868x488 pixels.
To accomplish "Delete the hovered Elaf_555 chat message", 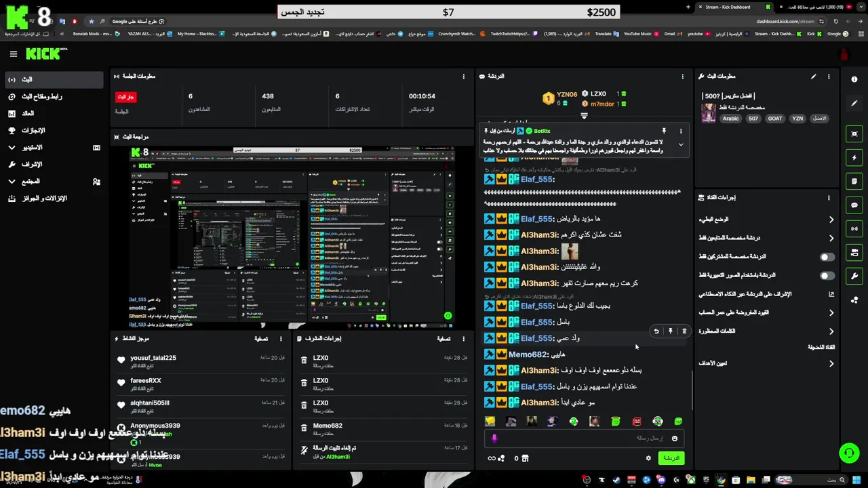I will coord(684,331).
